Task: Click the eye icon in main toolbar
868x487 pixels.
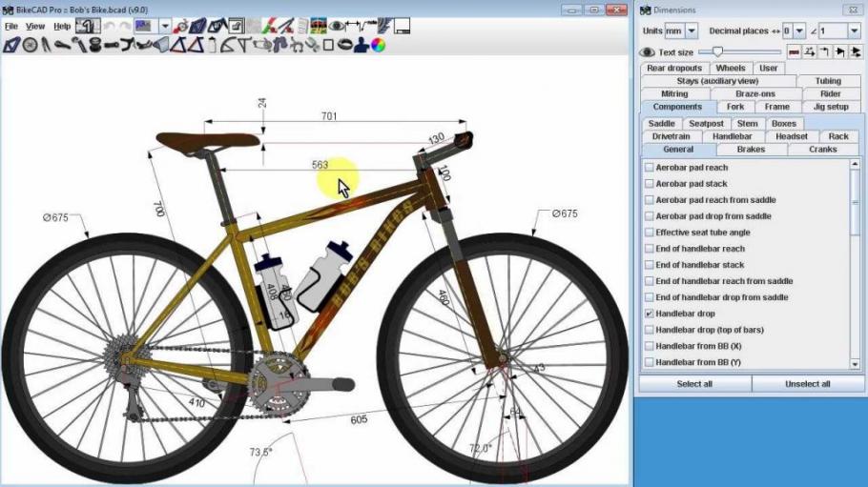Action: tap(337, 26)
